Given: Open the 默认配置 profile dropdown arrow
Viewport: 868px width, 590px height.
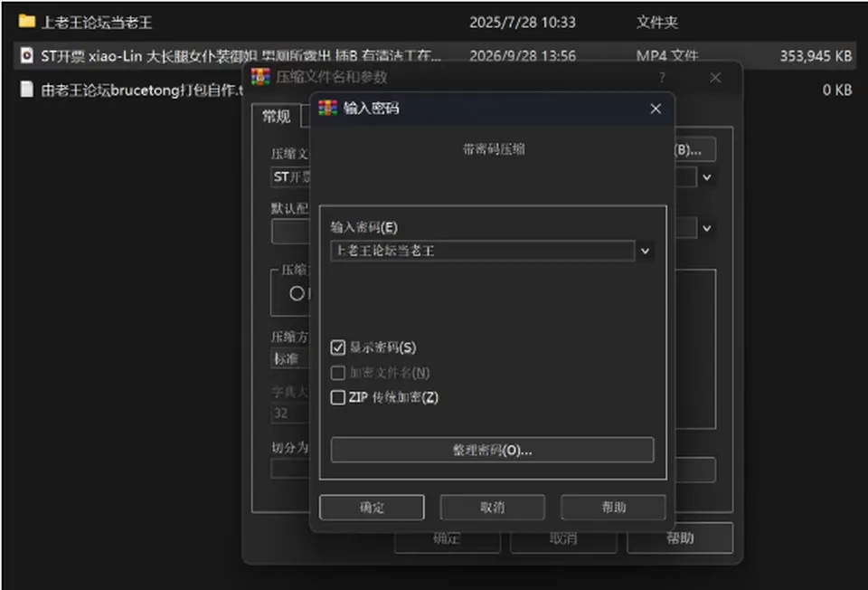Looking at the screenshot, I should (x=707, y=228).
